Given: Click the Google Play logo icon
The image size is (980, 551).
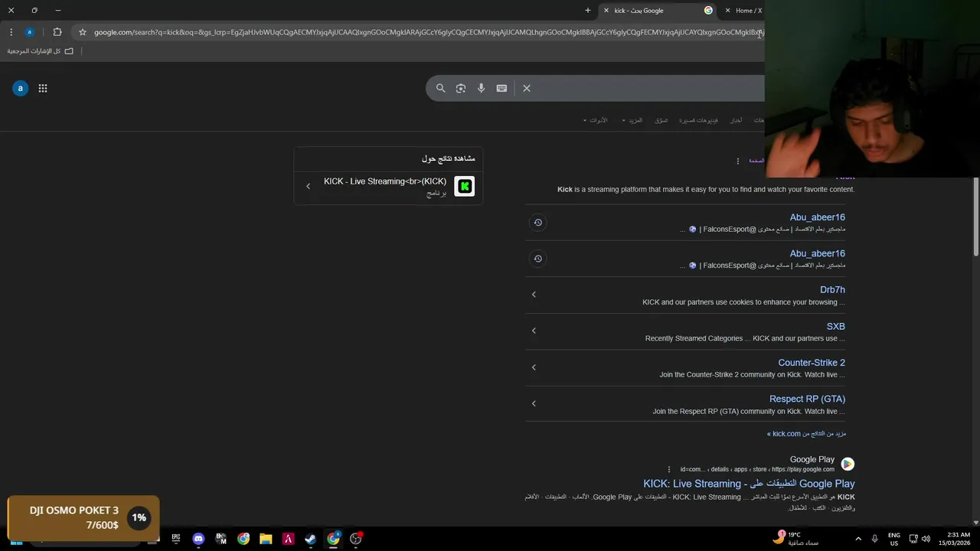Looking at the screenshot, I should 848,464.
